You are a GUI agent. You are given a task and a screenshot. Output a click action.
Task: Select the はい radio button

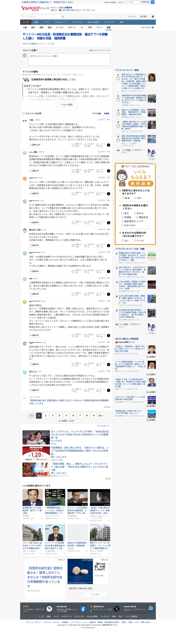point(123,241)
